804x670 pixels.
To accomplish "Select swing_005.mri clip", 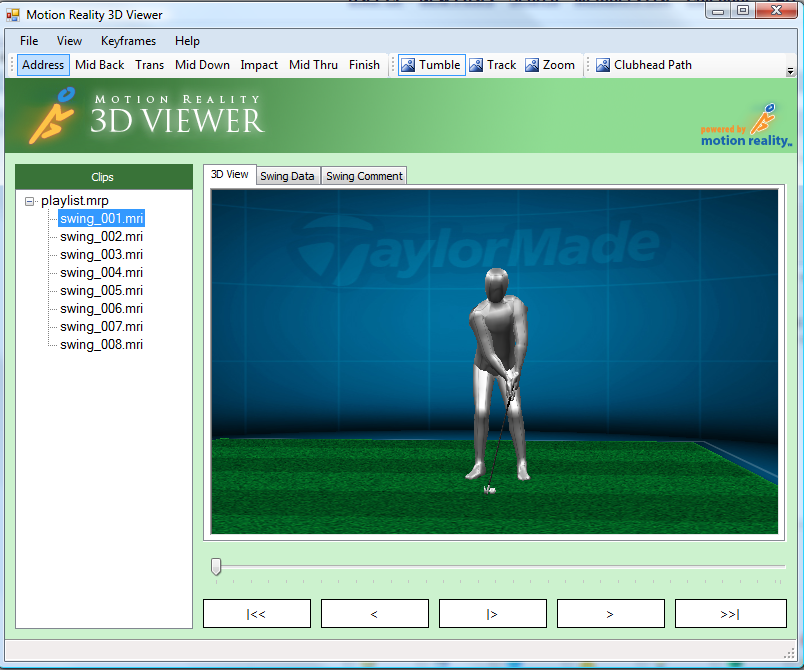I will point(102,291).
